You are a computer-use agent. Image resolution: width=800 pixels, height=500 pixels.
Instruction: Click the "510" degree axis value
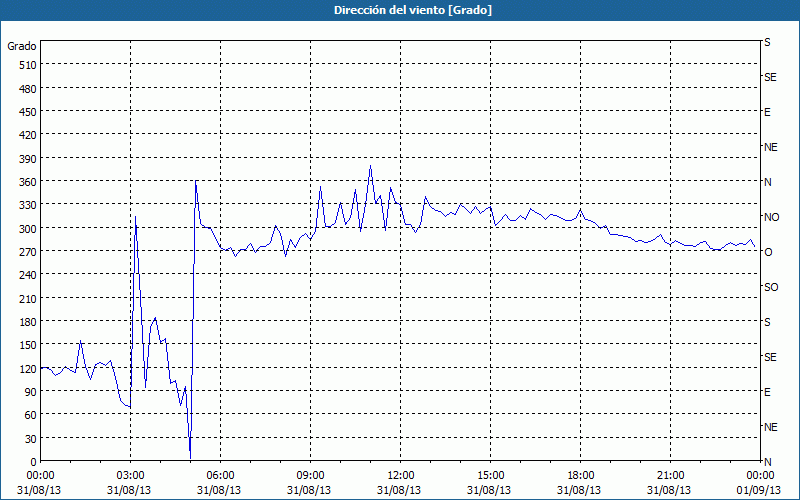29,65
